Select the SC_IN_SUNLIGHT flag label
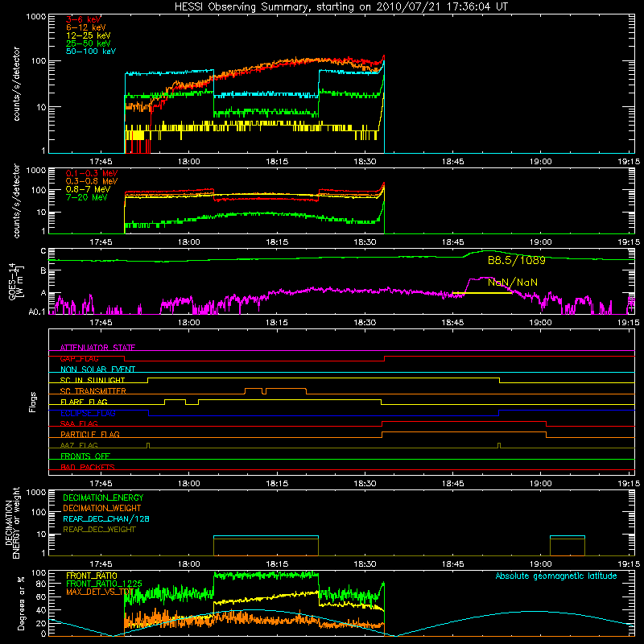Image resolution: width=644 pixels, height=644 pixels. (x=93, y=380)
